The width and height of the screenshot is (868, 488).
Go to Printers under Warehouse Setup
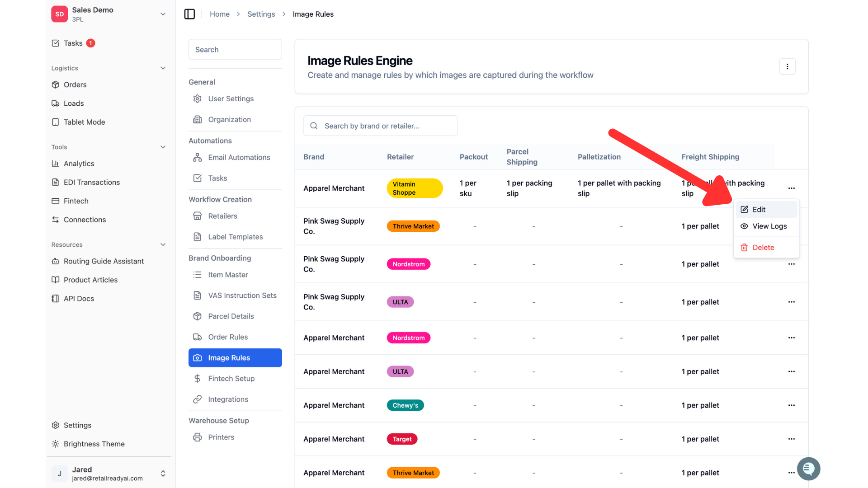click(x=221, y=437)
